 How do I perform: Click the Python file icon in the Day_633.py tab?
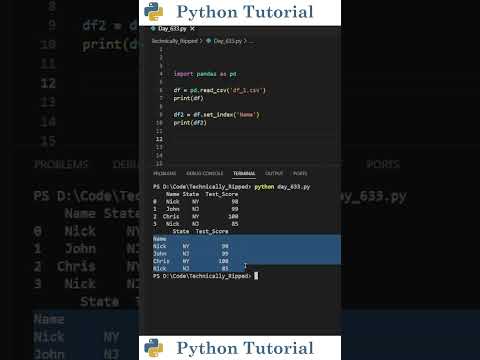click(x=153, y=29)
